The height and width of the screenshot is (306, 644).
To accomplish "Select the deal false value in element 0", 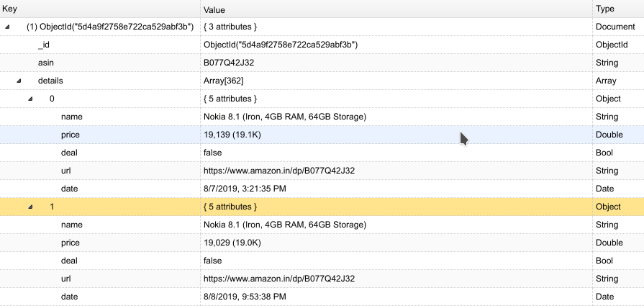I will click(213, 153).
